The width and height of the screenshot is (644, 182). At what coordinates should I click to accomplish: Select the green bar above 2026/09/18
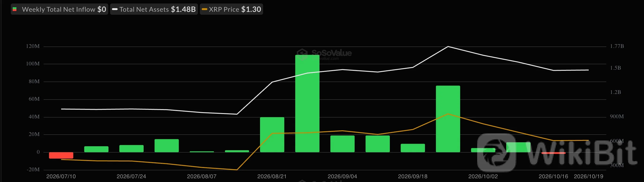(413, 148)
